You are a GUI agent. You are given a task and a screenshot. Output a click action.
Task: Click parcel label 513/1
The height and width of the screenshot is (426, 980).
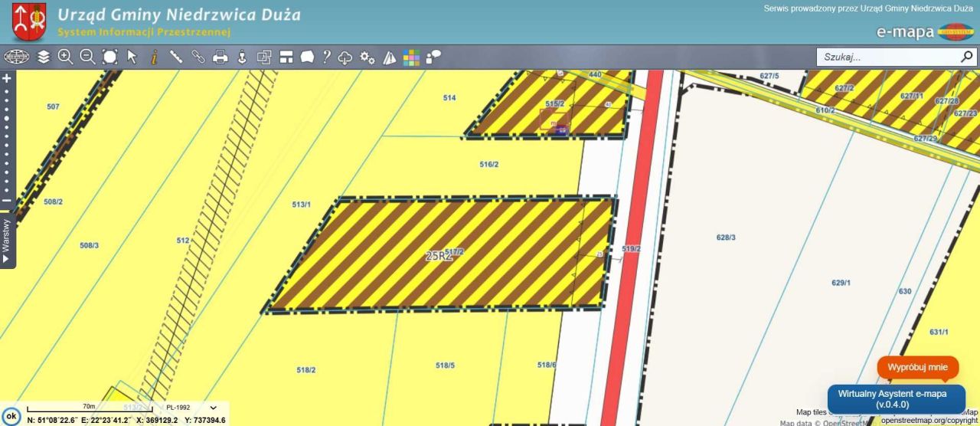[302, 205]
